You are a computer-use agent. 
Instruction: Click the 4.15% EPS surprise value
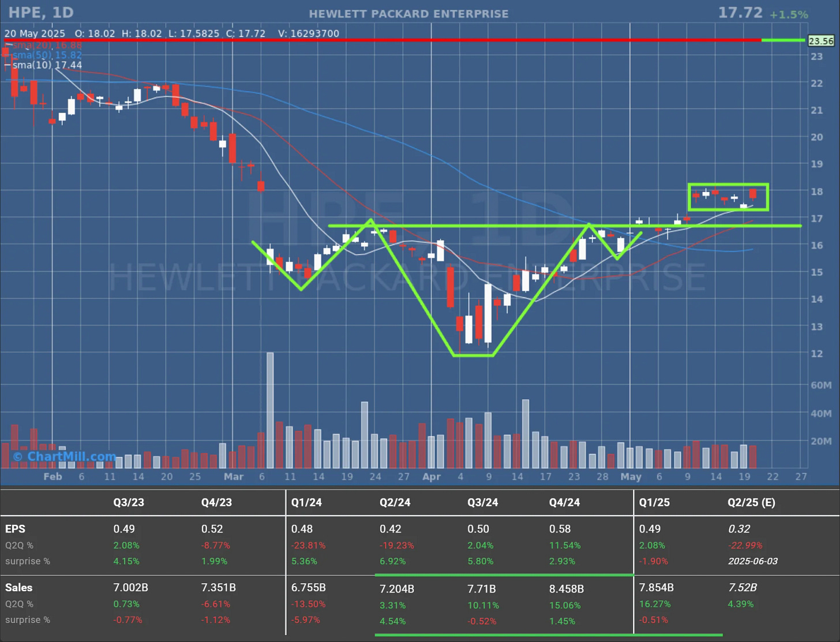pos(126,561)
